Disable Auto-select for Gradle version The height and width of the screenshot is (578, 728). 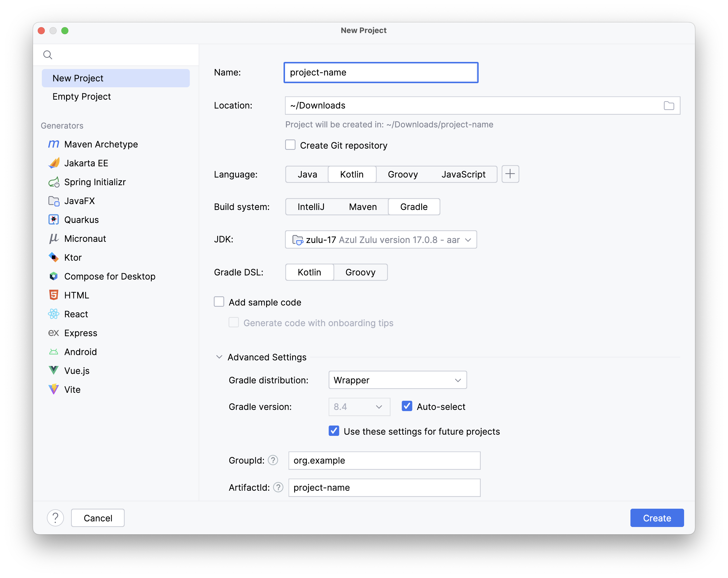(x=407, y=406)
